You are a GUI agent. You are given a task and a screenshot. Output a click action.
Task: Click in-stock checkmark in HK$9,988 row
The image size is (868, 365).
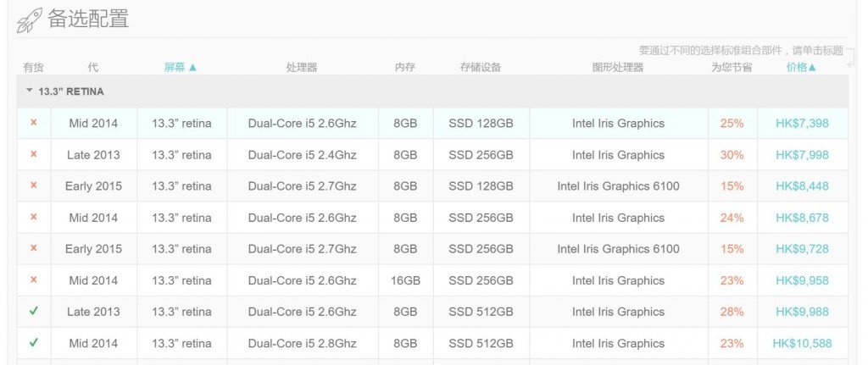[34, 312]
